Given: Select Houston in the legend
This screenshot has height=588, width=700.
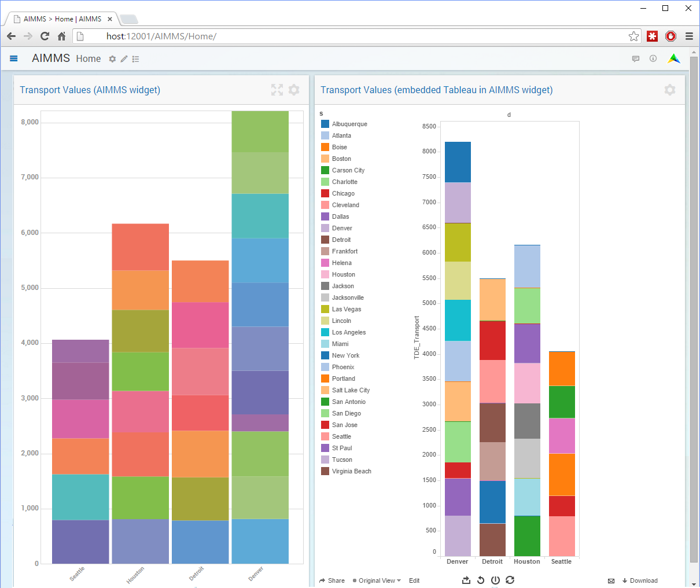Looking at the screenshot, I should click(x=344, y=274).
